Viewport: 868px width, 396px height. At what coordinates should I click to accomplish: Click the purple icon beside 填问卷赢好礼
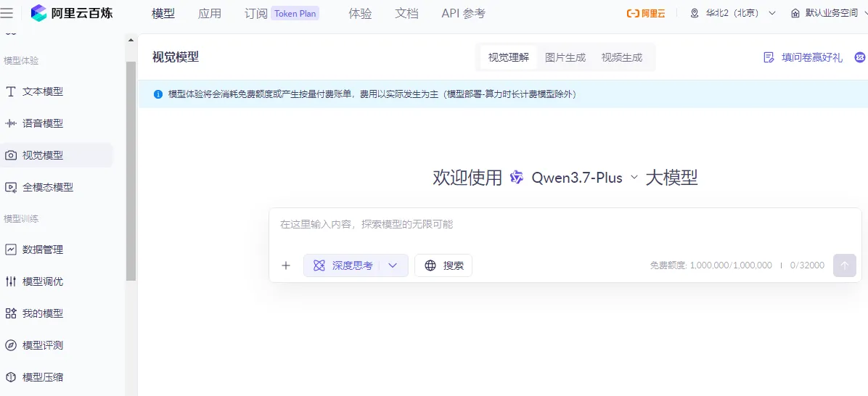[x=860, y=57]
